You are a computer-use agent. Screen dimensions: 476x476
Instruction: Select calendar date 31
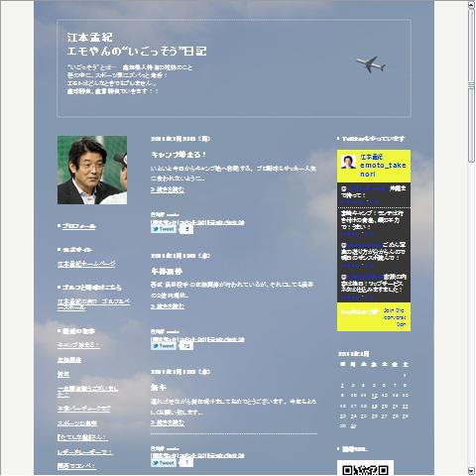coord(353,426)
